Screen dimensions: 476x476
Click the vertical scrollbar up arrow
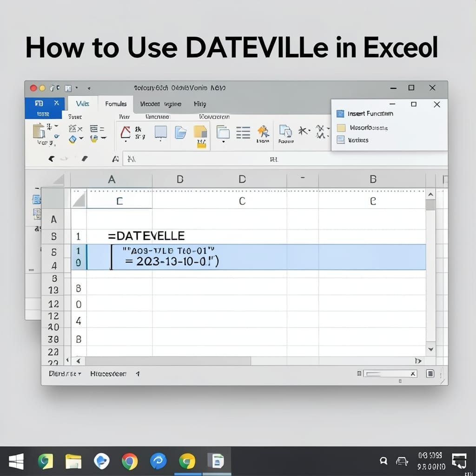coord(430,195)
